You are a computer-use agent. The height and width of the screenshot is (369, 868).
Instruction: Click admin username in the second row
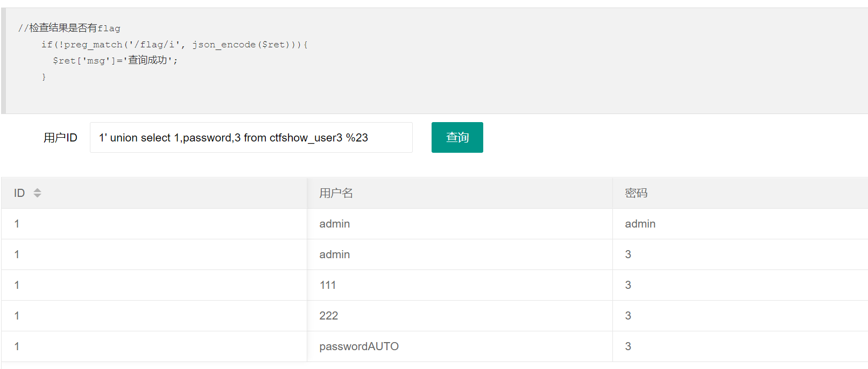334,254
